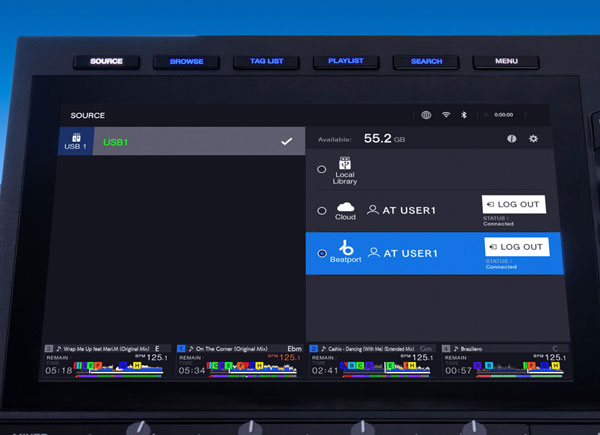This screenshot has width=600, height=435.
Task: Click 05:34 remaining time on deck 1
Action: pos(191,370)
